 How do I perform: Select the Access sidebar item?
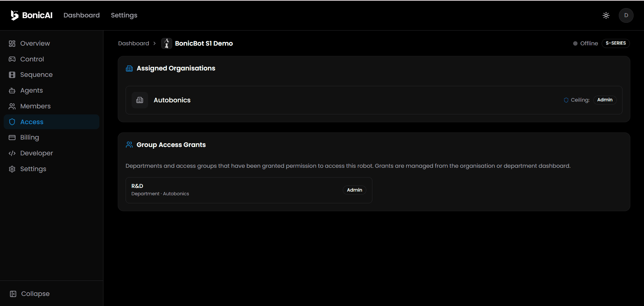tap(52, 122)
